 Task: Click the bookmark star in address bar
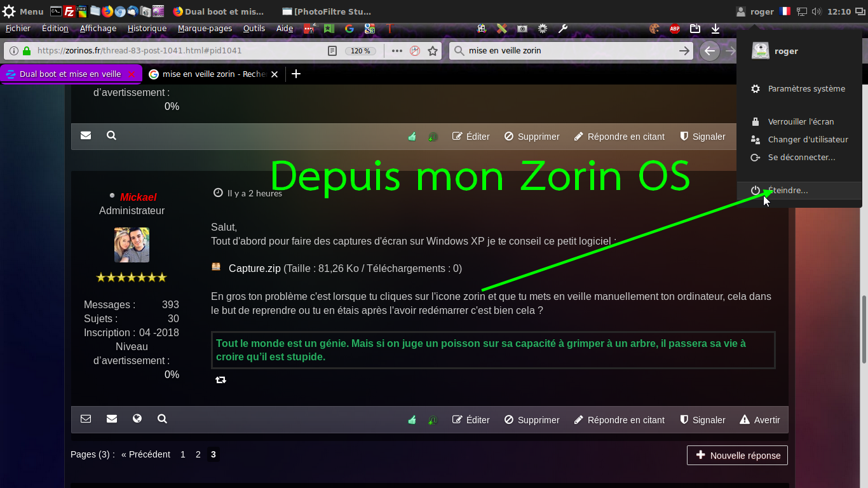(x=433, y=51)
